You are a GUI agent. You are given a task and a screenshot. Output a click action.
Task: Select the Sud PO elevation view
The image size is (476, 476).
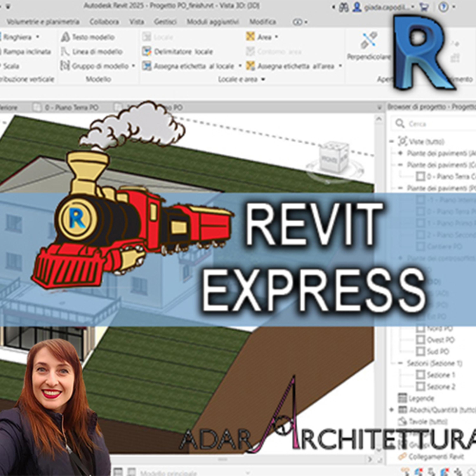pos(433,352)
